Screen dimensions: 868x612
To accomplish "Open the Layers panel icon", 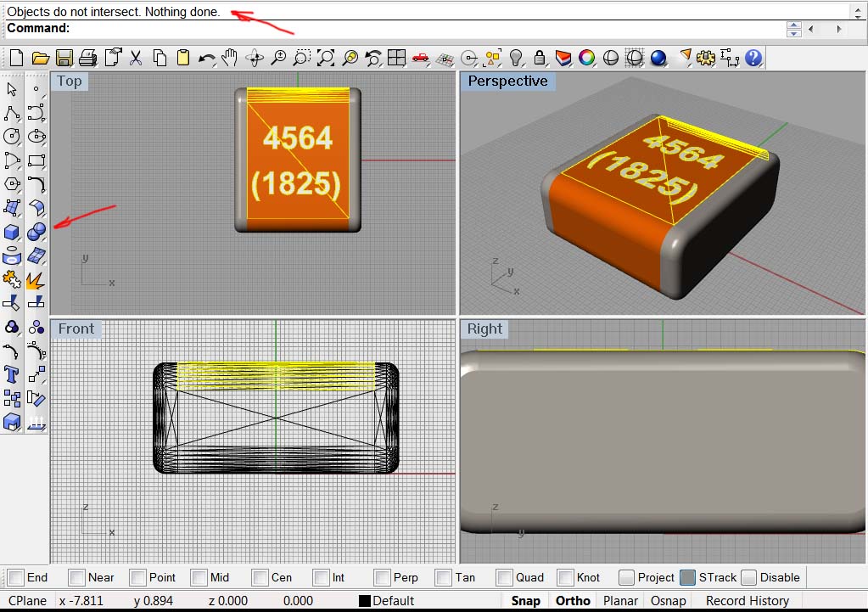I will (x=563, y=58).
